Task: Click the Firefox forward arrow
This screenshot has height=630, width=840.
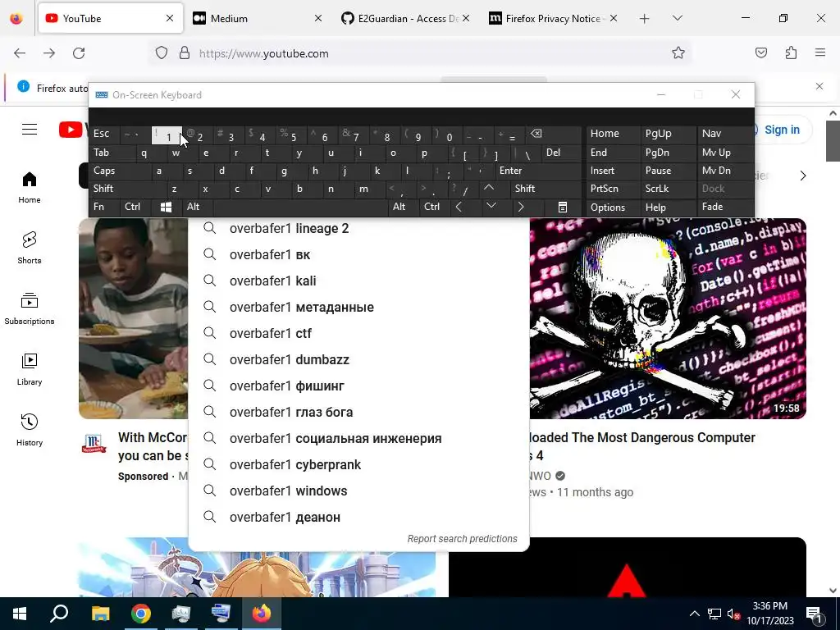Action: (x=49, y=53)
